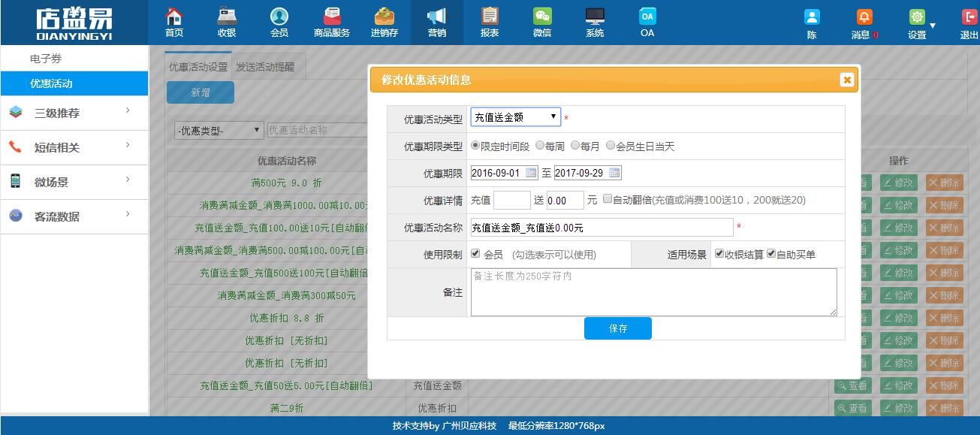Toggle the 收银结算 checkbox
Viewport: 980px width, 435px height.
tap(719, 254)
